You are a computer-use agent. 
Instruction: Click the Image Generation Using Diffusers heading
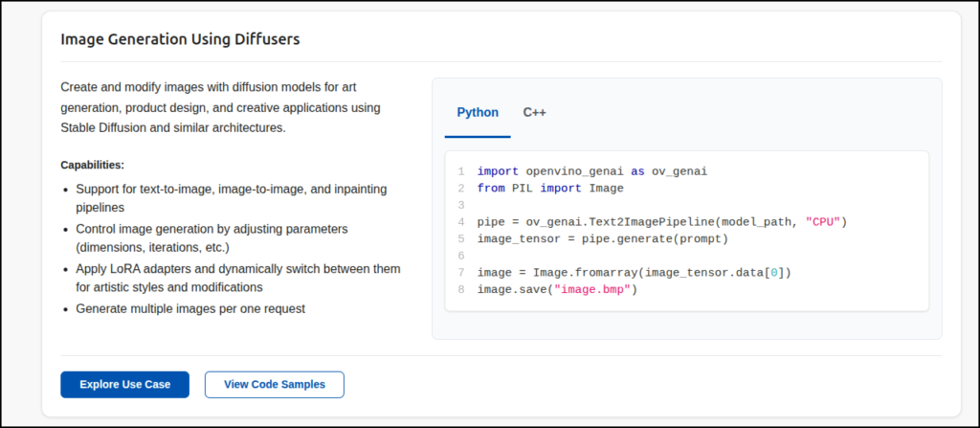coord(180,39)
